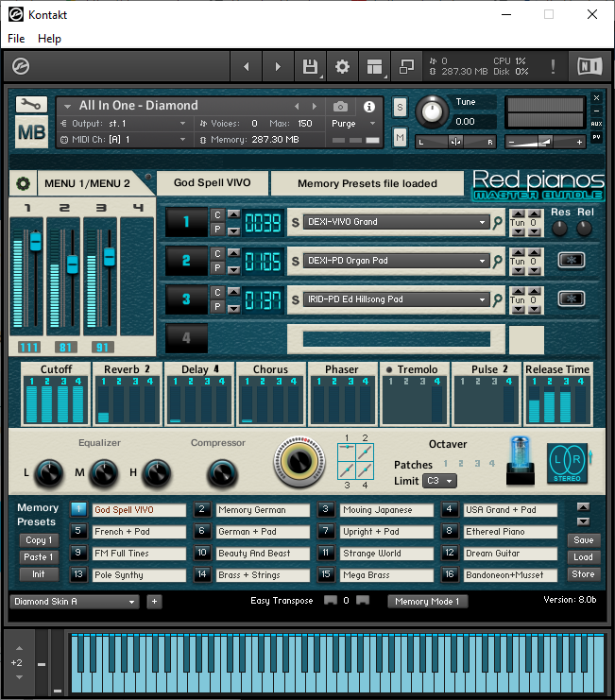This screenshot has height=700, width=615.
Task: Click magnifier icon for DEXI-PD Organ Pad
Action: pyautogui.click(x=497, y=261)
